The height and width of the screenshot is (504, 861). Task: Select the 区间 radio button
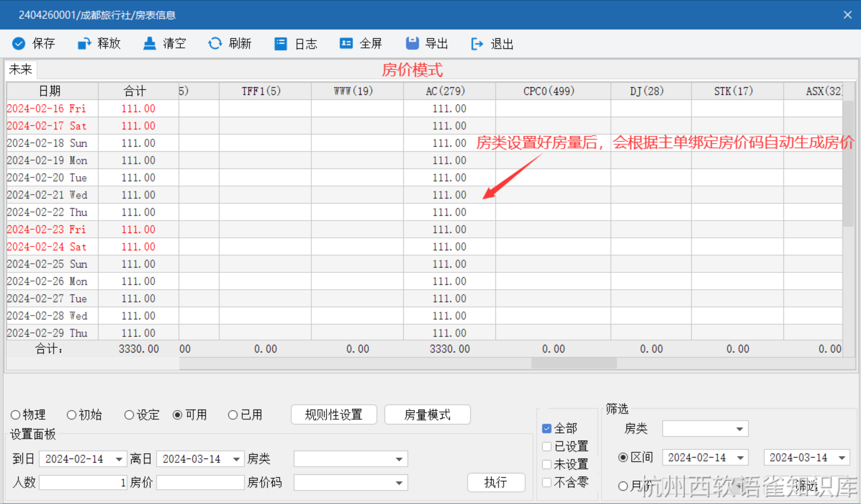[x=623, y=457]
